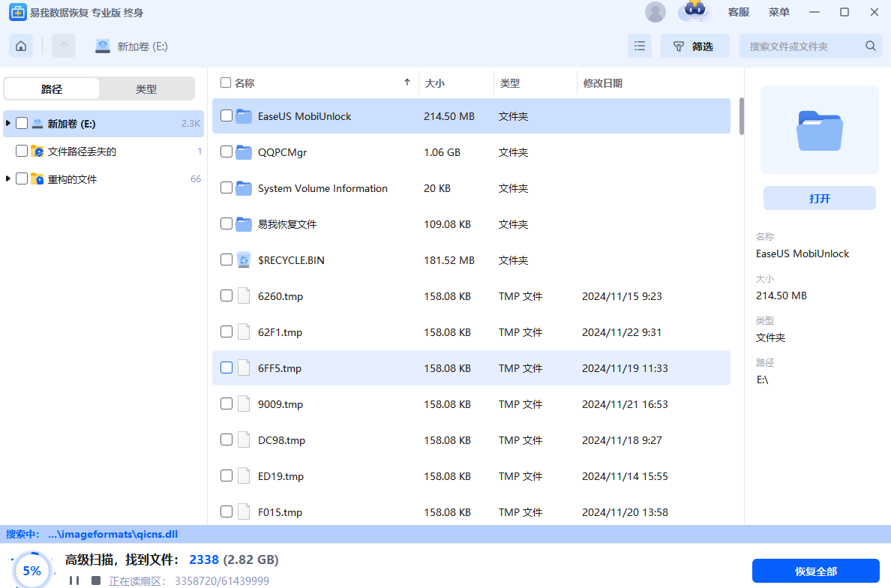Select the 1.06 GB size cell
The height and width of the screenshot is (588, 891).
coord(442,152)
